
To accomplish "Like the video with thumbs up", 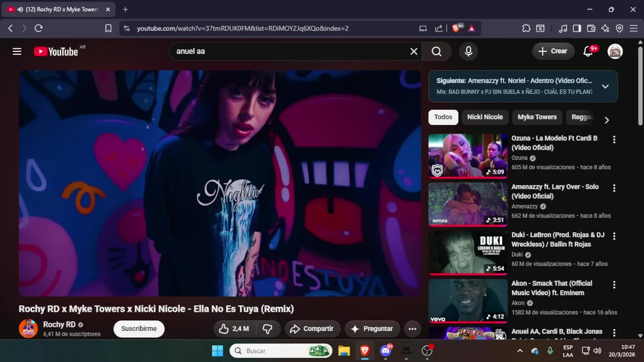I will point(234,329).
